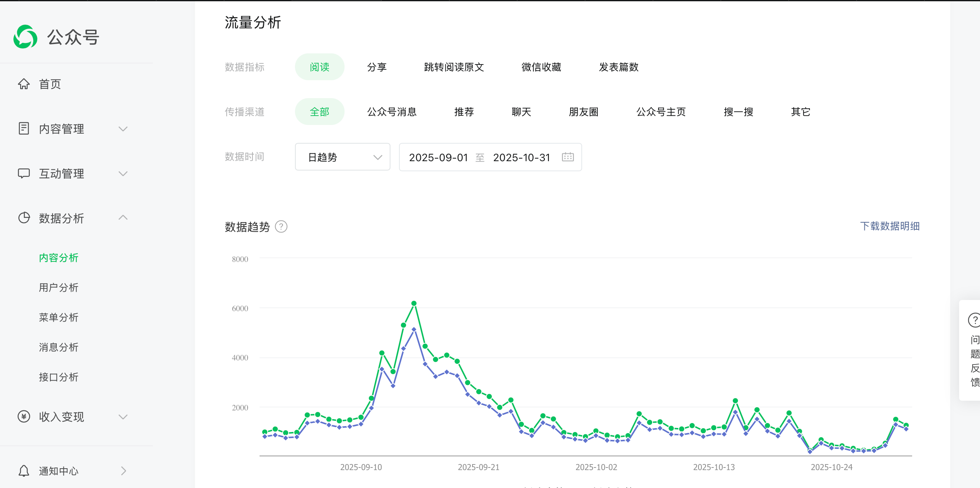
Task: Click the 内容管理 document icon
Action: [x=23, y=129]
